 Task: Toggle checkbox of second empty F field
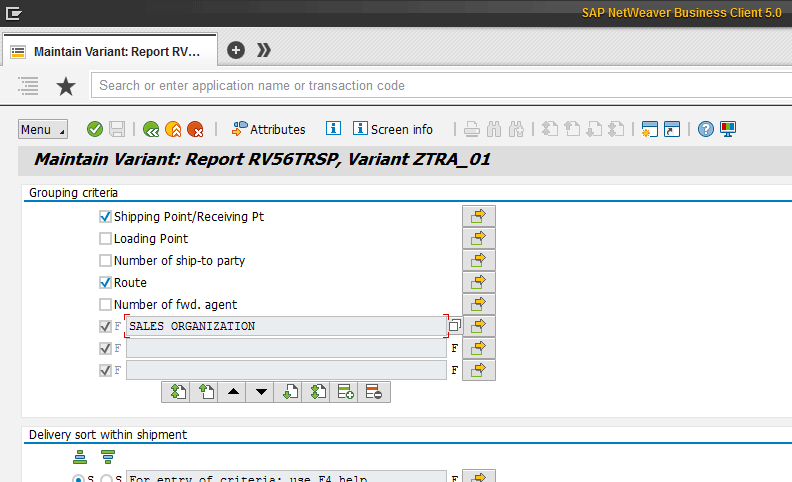(x=105, y=349)
